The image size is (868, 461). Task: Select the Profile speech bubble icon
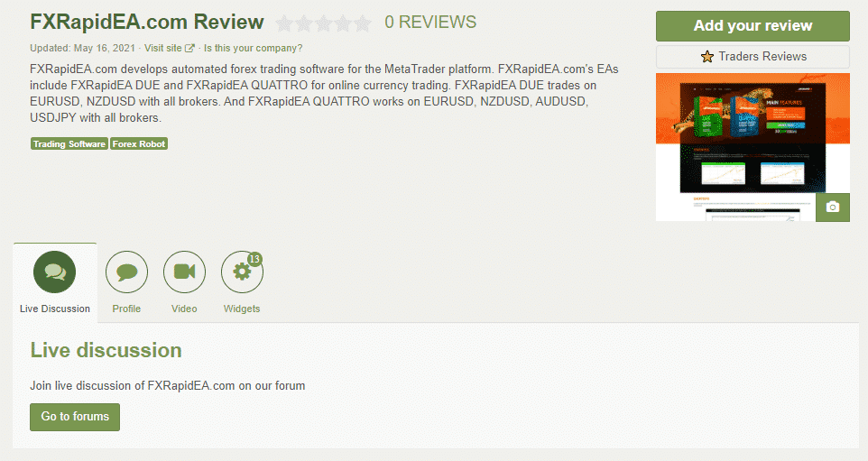126,272
